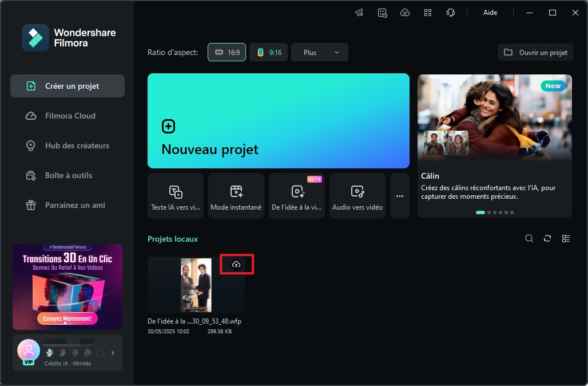Image resolution: width=588 pixels, height=386 pixels.
Task: Launch De l'idée à la vidéo tool
Action: coord(297,196)
